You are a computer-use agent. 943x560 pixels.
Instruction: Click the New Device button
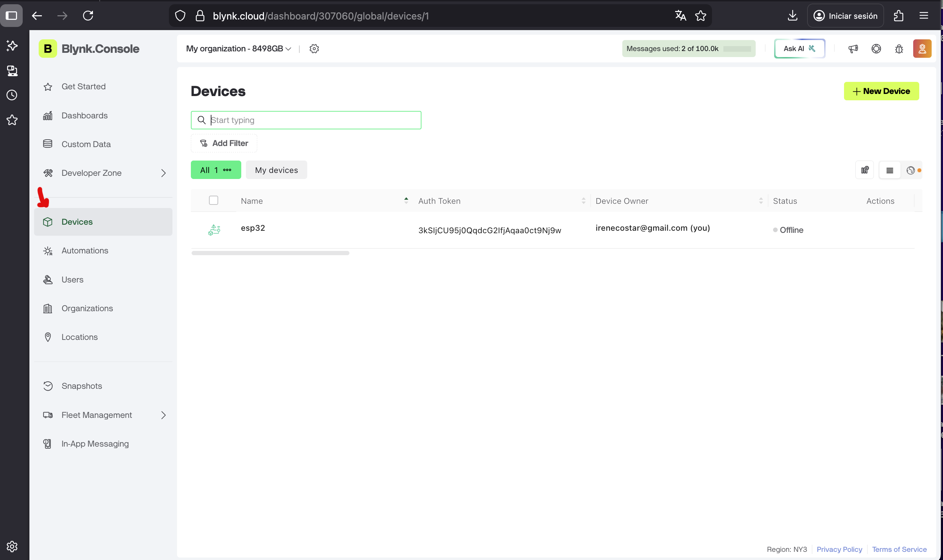pos(881,91)
